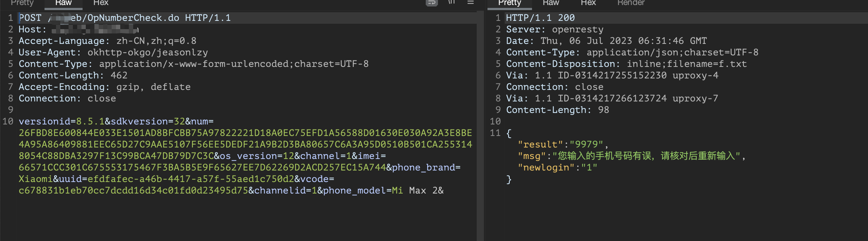This screenshot has height=241, width=868.
Task: Click the vcode hash value c678831b1eb70cc7
Action: (x=134, y=191)
